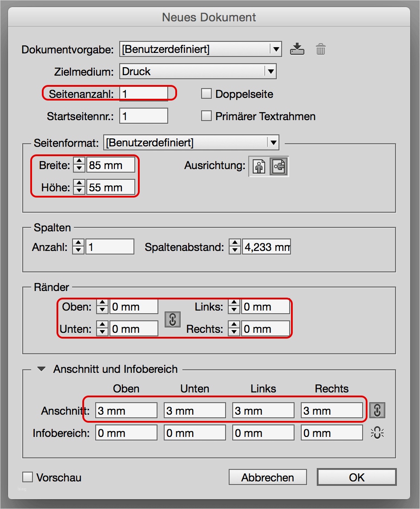
Task: Dismiss the dialog via Abbrechen
Action: [267, 477]
